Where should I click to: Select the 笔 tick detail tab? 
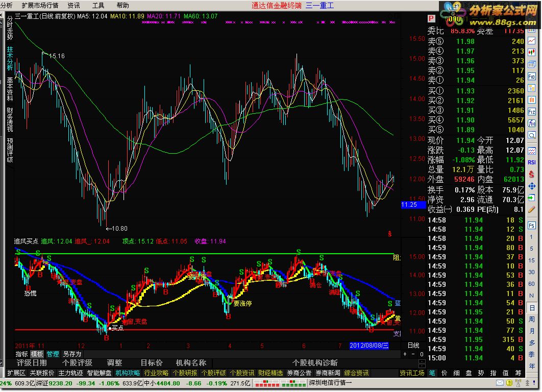pyautogui.click(x=432, y=373)
